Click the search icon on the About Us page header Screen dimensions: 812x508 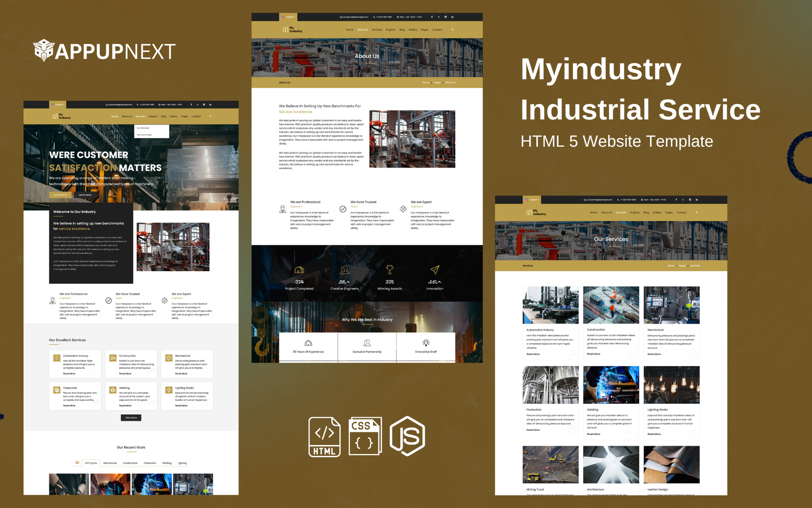452,29
